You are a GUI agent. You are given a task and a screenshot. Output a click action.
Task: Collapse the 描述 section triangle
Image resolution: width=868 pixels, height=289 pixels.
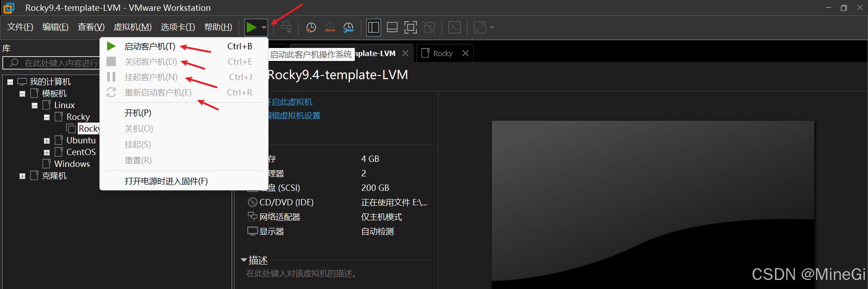click(244, 260)
